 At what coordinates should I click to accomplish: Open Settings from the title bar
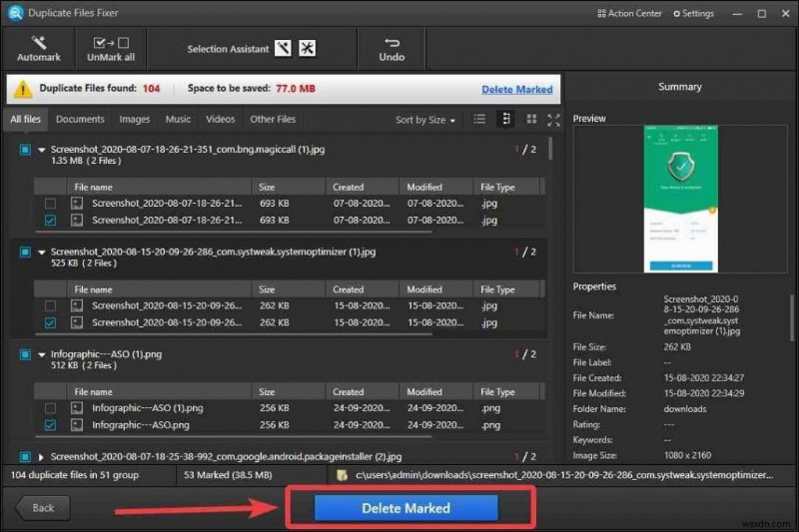693,14
